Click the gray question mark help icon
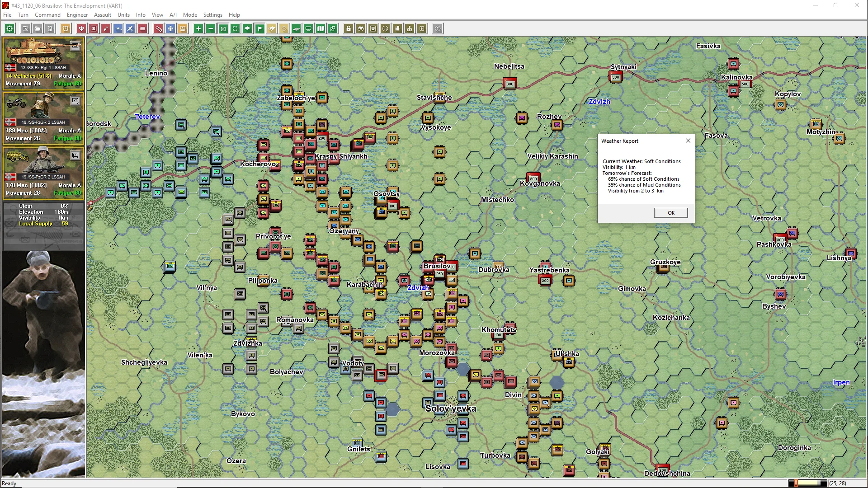This screenshot has height=488, width=868. [438, 28]
